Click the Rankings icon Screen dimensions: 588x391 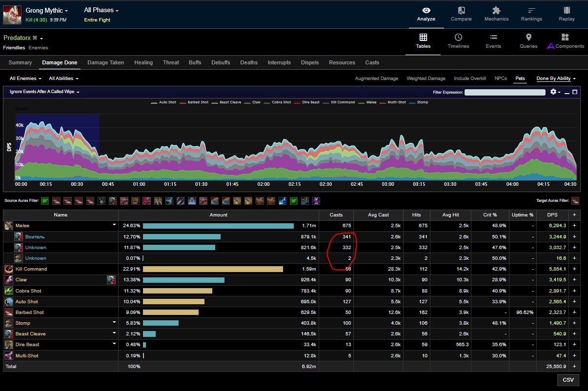coord(531,11)
